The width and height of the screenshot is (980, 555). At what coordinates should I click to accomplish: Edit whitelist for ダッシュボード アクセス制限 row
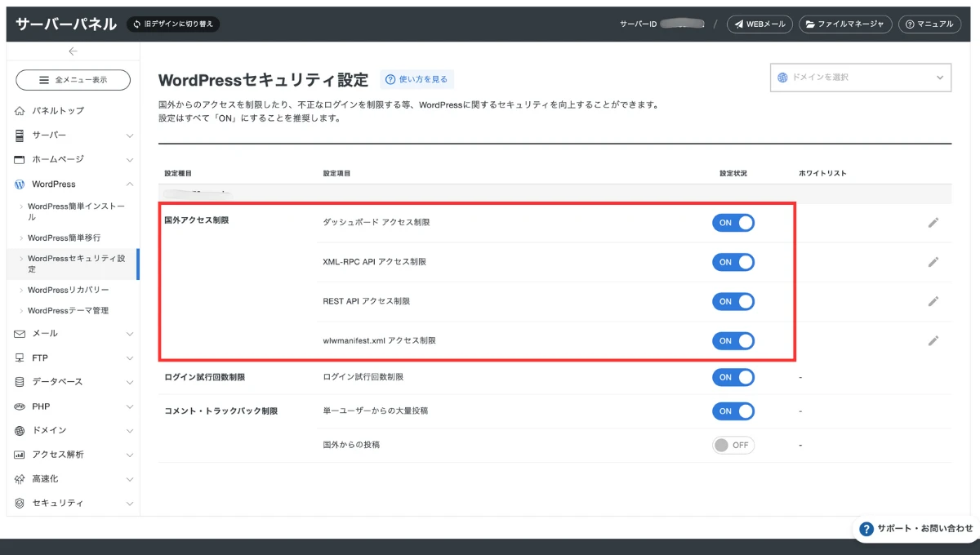(933, 222)
